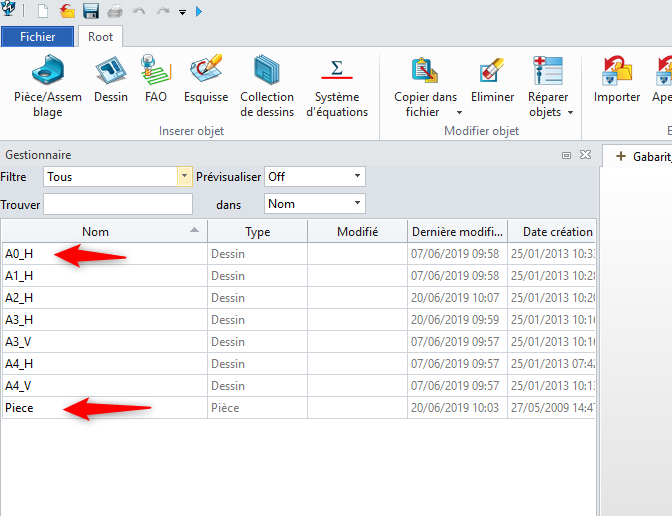672x516 pixels.
Task: Insert a Pièce/Assemblage object
Action: 48,86
